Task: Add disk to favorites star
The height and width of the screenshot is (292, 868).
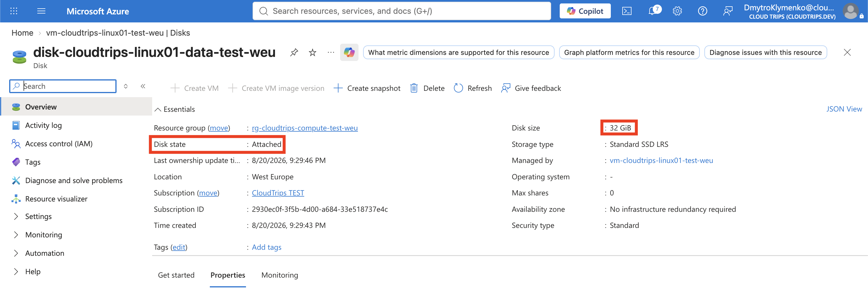Action: pos(313,52)
